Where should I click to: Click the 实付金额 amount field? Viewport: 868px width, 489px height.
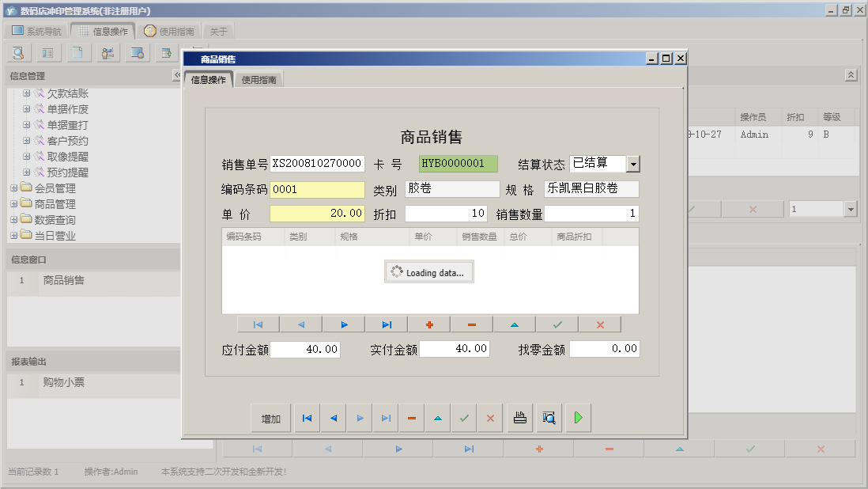point(455,349)
